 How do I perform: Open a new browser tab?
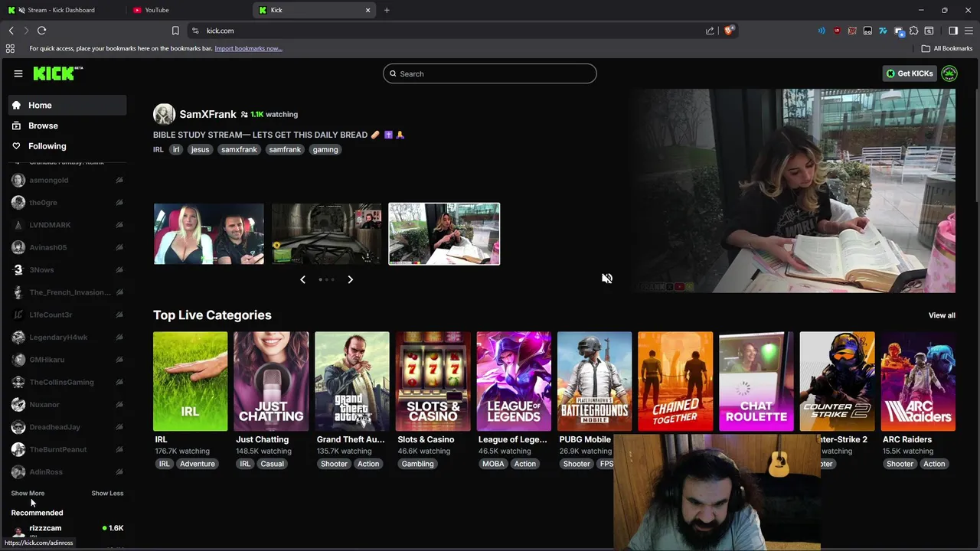[x=387, y=10]
